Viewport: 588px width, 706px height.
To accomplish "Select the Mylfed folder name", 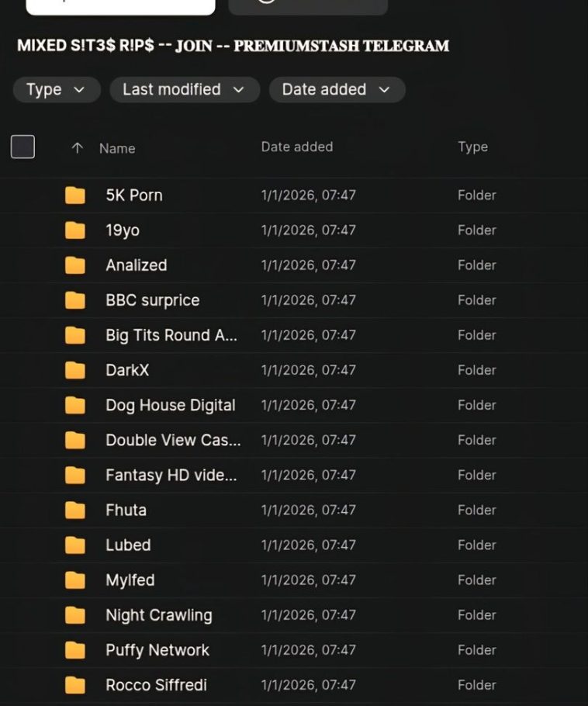I will point(130,580).
